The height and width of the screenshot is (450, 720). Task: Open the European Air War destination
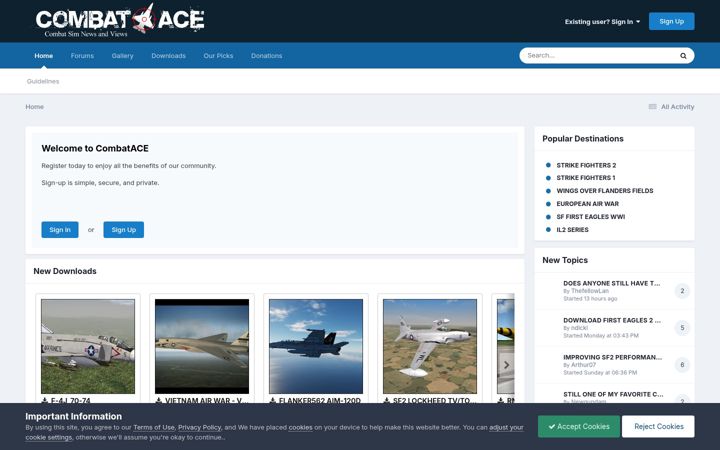tap(588, 204)
